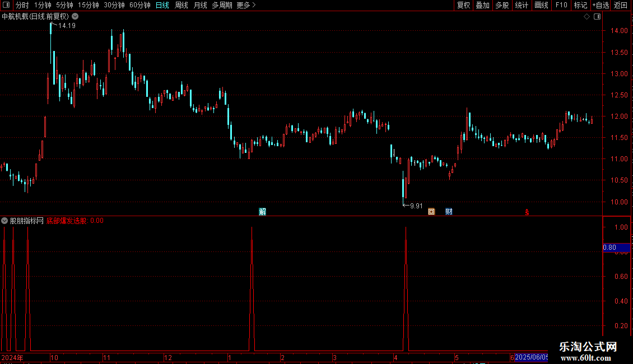Click the 10.00 price axis label
633x364 pixels.
pyautogui.click(x=619, y=202)
